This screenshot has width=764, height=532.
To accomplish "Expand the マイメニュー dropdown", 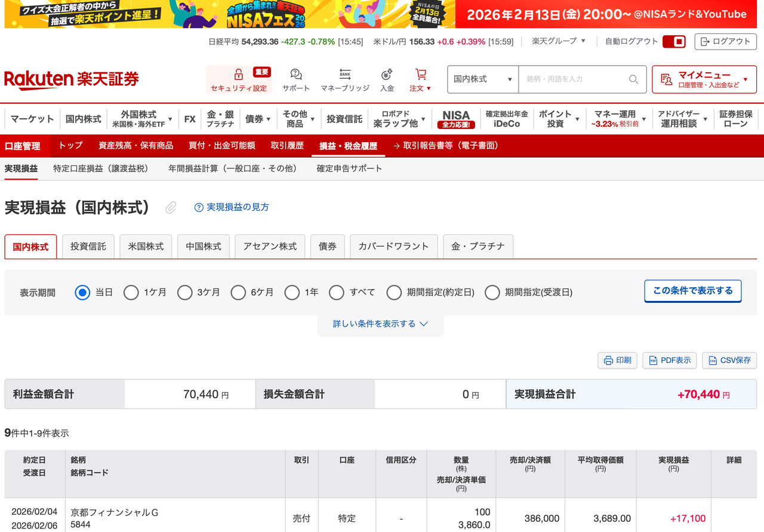I will pos(704,79).
